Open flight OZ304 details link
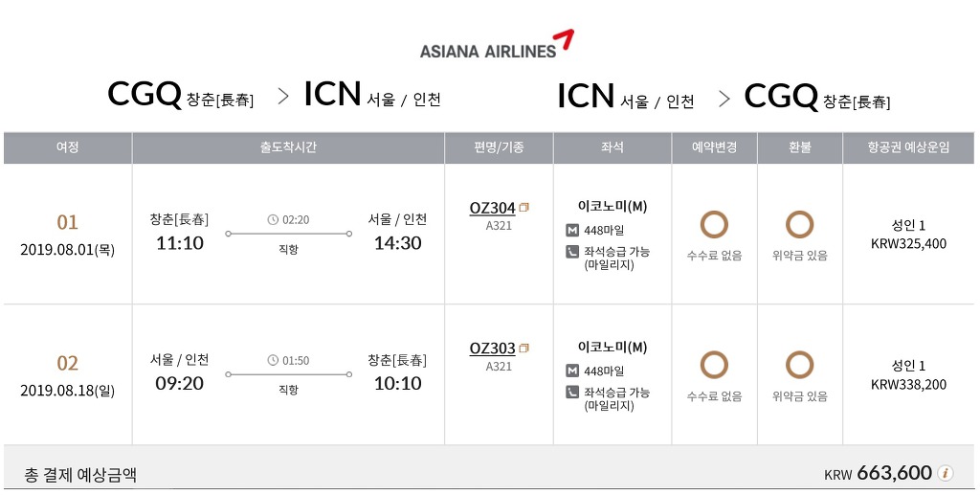This screenshot has height=495, width=980. click(x=492, y=208)
